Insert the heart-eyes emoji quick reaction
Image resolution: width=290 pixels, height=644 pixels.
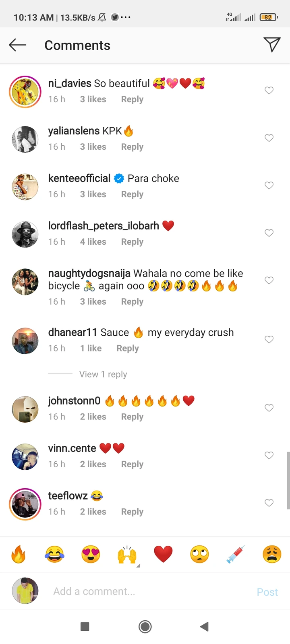[x=91, y=554]
